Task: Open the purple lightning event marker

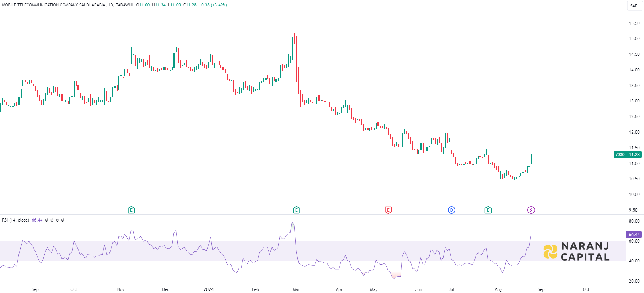Action: click(531, 210)
